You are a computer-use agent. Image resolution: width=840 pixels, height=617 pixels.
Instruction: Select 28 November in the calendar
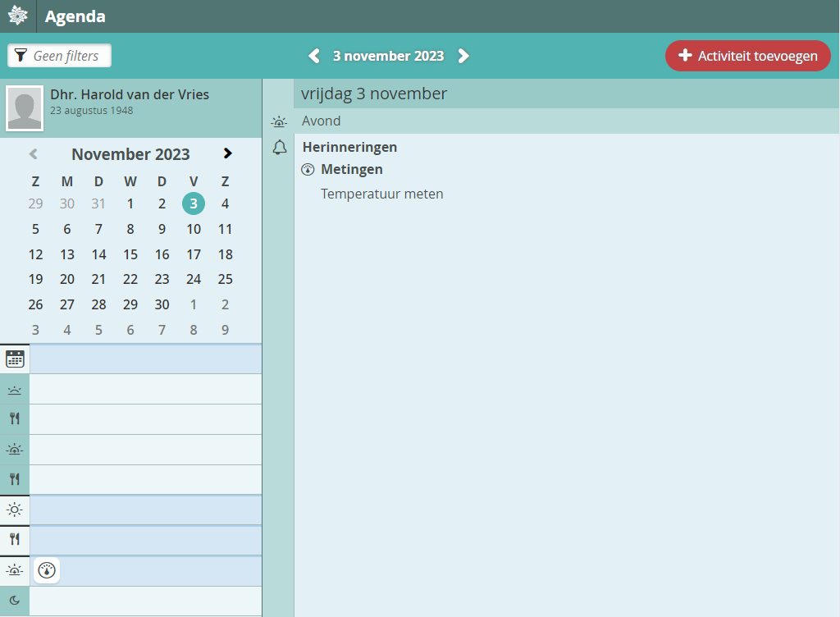[98, 304]
